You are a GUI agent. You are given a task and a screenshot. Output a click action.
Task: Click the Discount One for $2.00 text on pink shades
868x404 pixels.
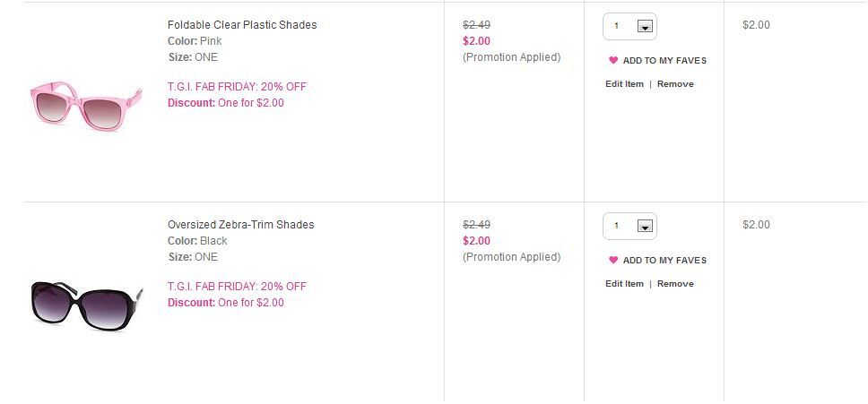[226, 103]
